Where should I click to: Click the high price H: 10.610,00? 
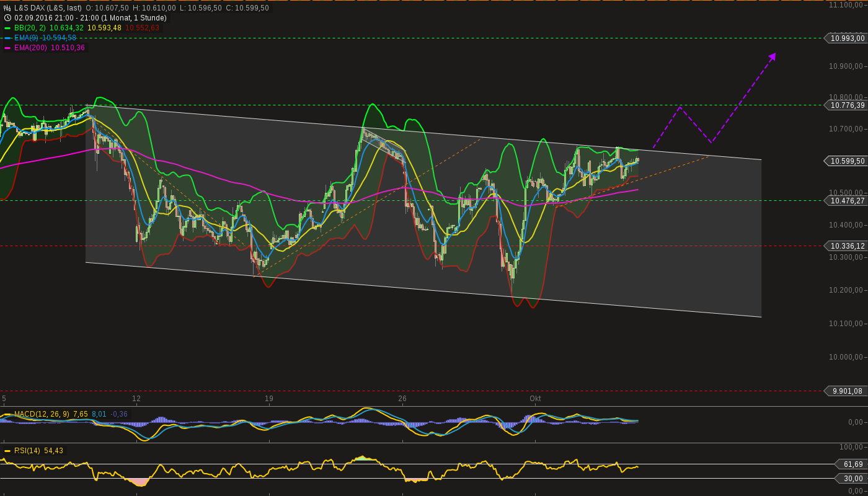point(154,8)
